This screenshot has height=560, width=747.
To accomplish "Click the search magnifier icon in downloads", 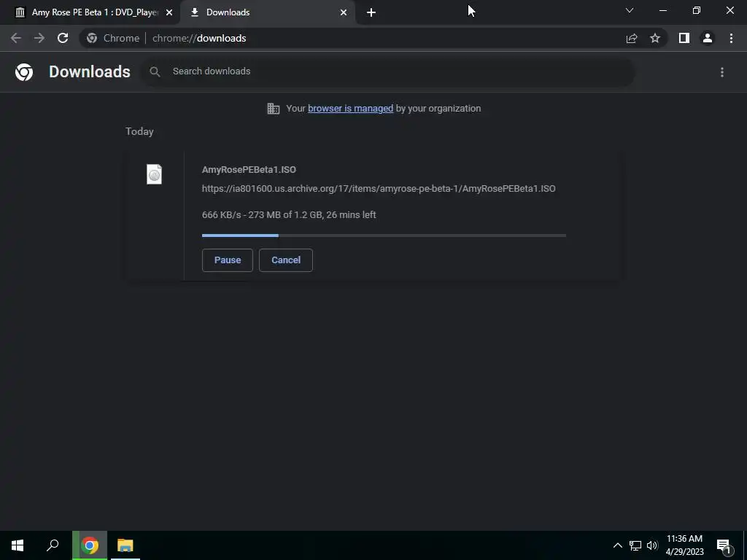I will click(x=155, y=71).
